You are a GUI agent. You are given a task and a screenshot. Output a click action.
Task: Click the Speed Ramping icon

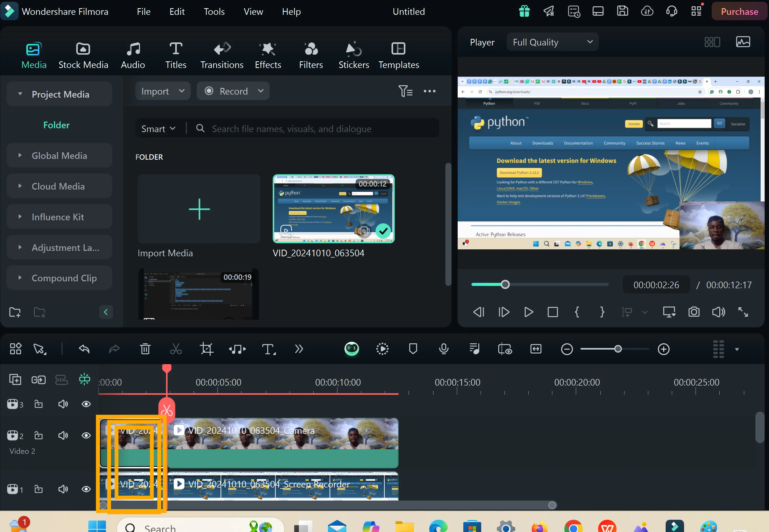pyautogui.click(x=383, y=349)
